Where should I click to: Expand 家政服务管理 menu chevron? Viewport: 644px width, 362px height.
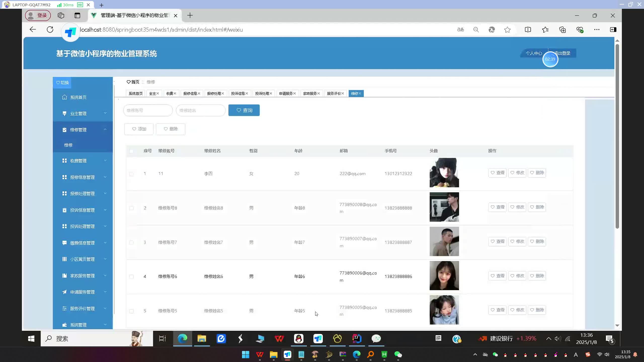(105, 276)
